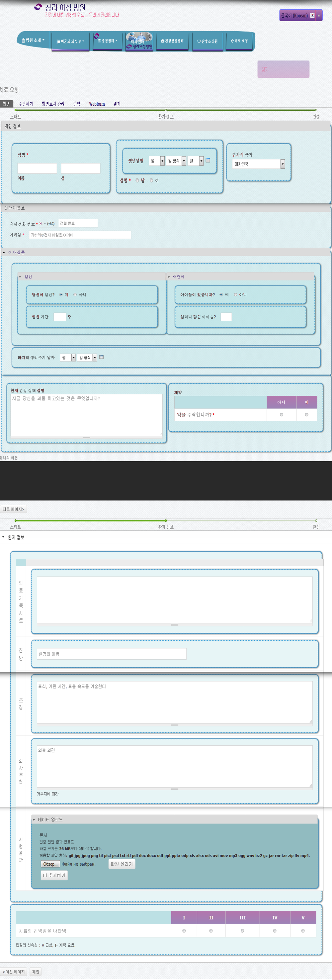Click the 파일 올리기 upload button

pos(122,864)
